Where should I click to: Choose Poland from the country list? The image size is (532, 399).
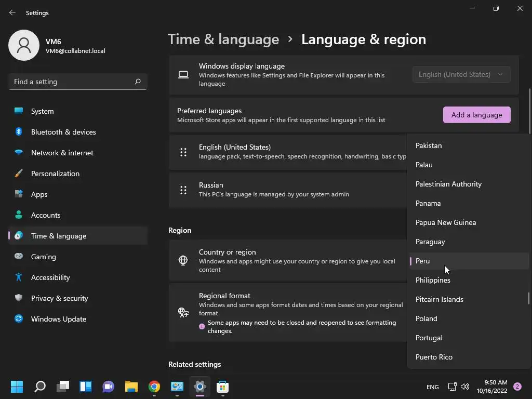coord(469,318)
